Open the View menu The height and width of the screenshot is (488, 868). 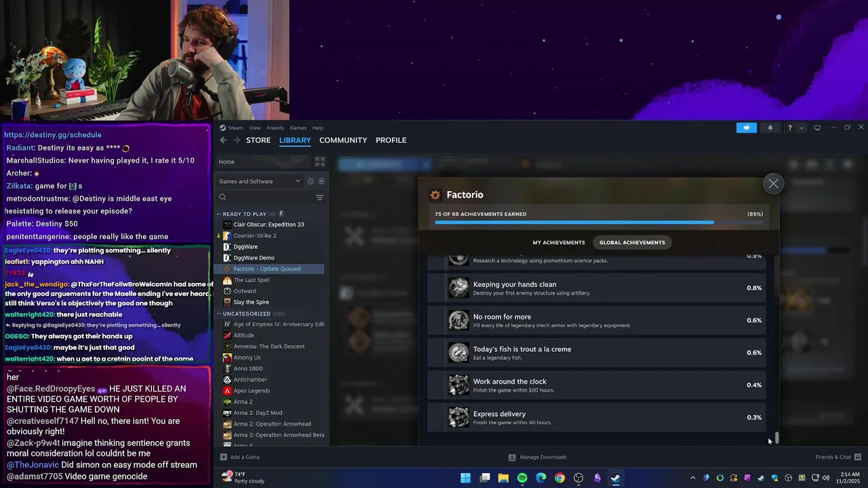point(255,127)
